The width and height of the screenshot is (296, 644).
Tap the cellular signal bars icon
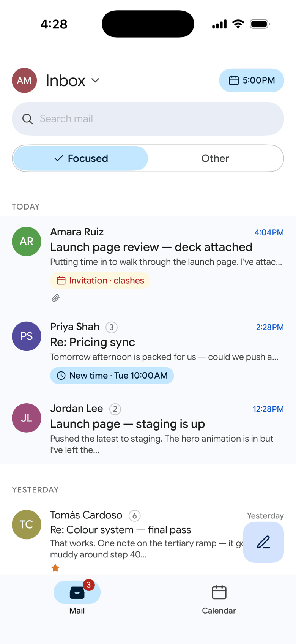[x=219, y=24]
